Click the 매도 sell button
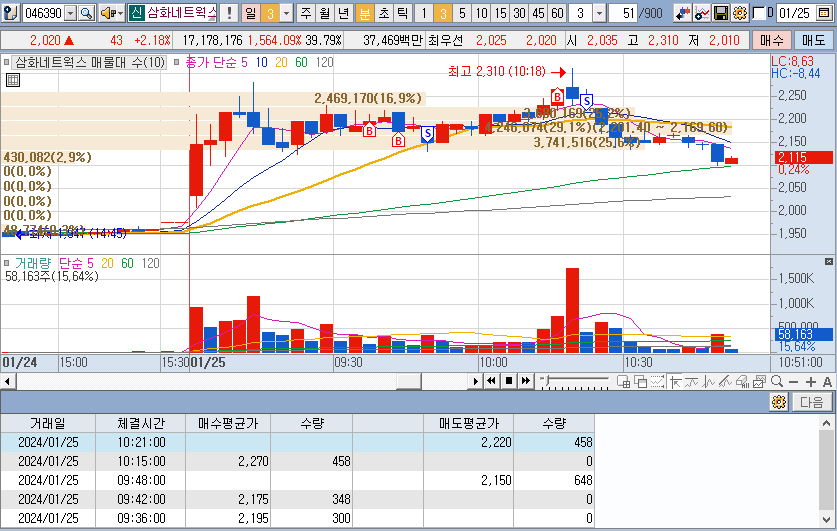The height and width of the screenshot is (531, 837). [813, 40]
